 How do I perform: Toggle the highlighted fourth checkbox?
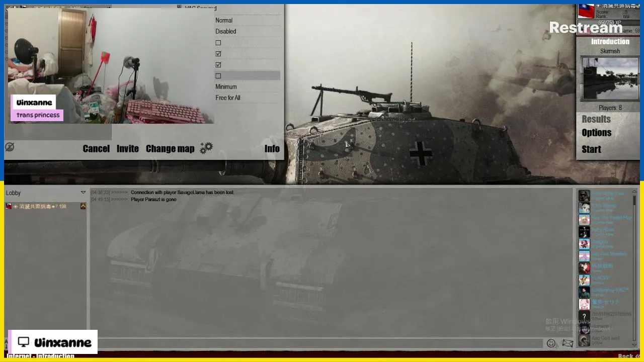point(218,76)
